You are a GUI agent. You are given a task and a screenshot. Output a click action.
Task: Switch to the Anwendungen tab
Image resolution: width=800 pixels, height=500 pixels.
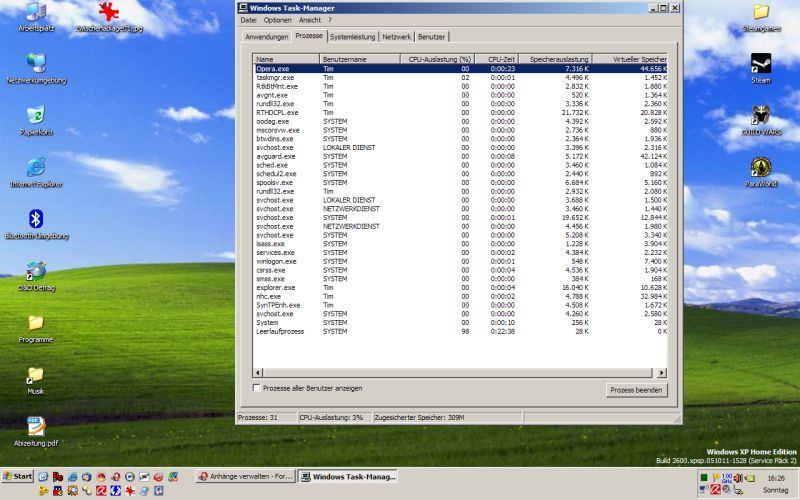coord(266,37)
